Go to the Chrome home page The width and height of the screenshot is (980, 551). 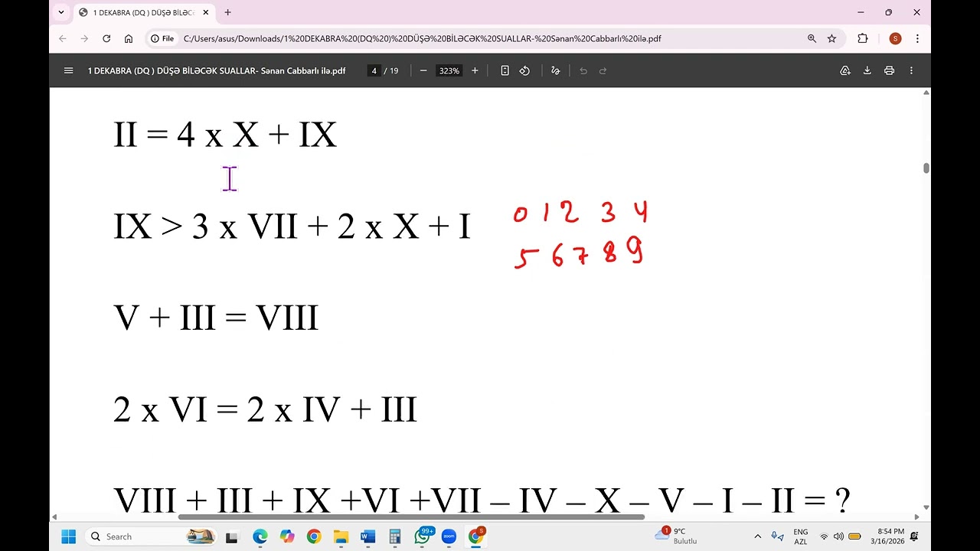click(x=129, y=38)
